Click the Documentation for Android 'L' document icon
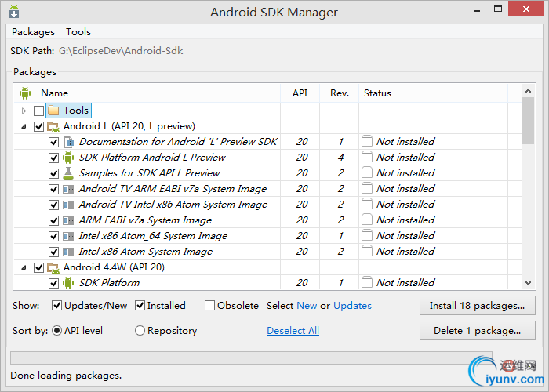 pos(69,142)
